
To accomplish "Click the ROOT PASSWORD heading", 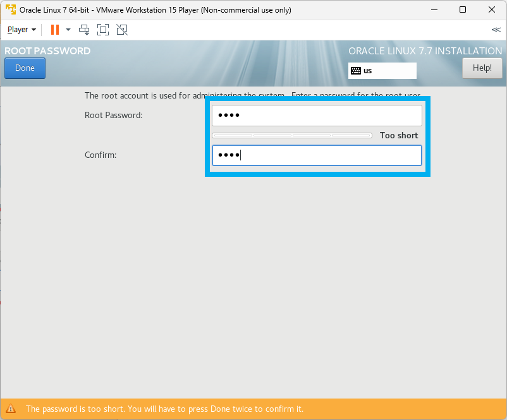I will pyautogui.click(x=47, y=51).
